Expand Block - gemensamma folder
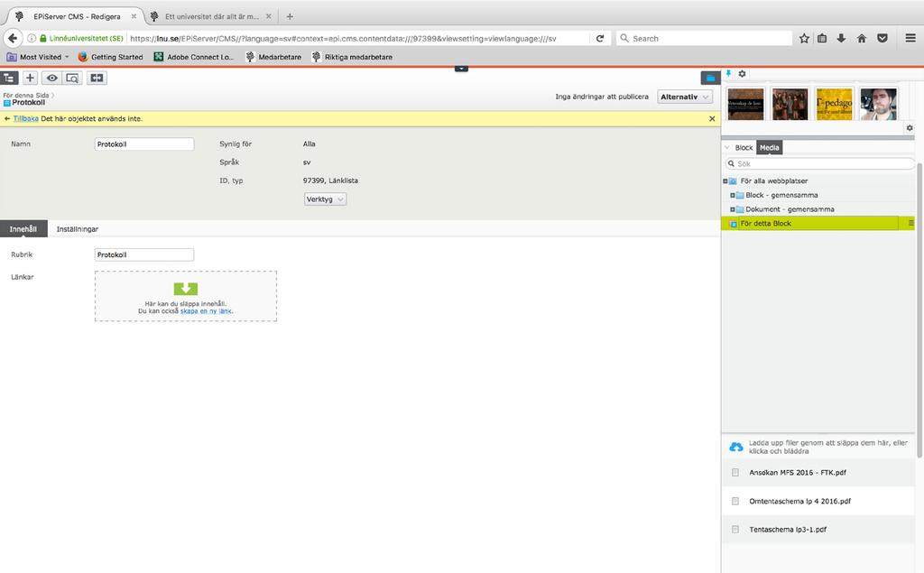This screenshot has width=924, height=573. pyautogui.click(x=733, y=195)
